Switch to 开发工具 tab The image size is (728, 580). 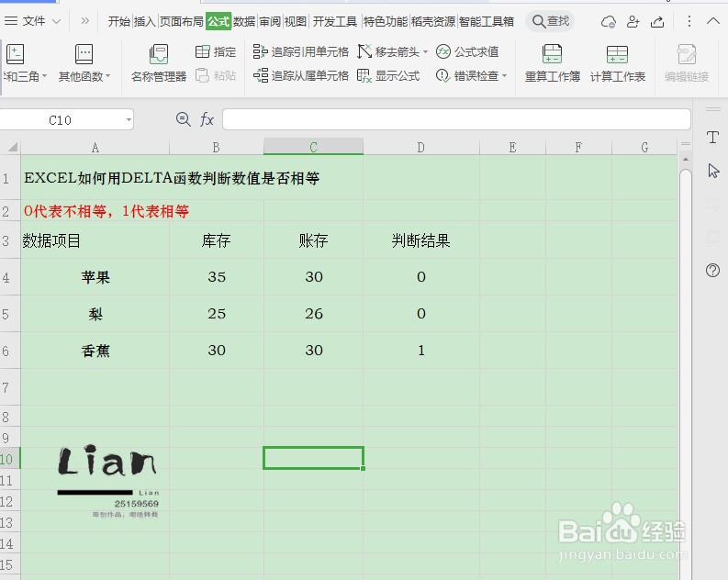click(x=335, y=21)
